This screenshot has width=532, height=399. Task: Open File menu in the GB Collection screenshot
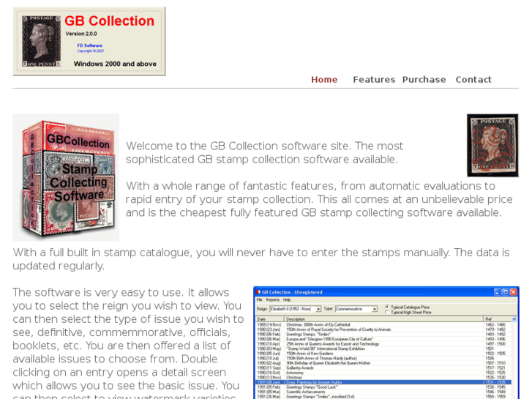pyautogui.click(x=260, y=300)
